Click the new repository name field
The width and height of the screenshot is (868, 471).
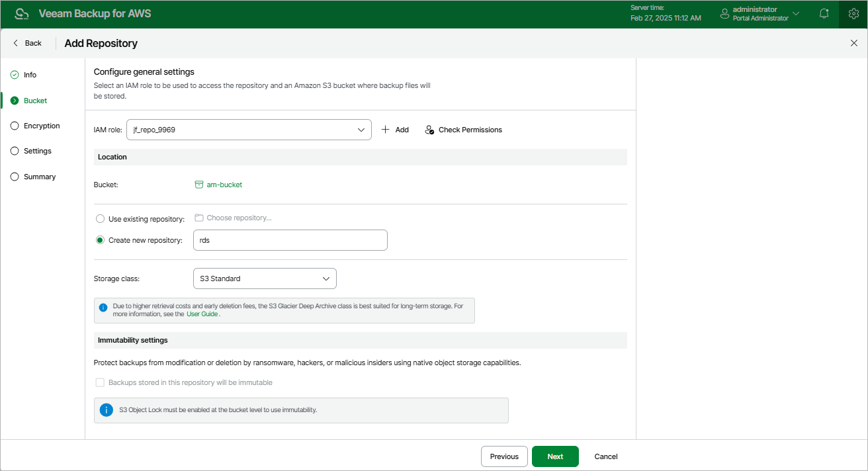(290, 240)
